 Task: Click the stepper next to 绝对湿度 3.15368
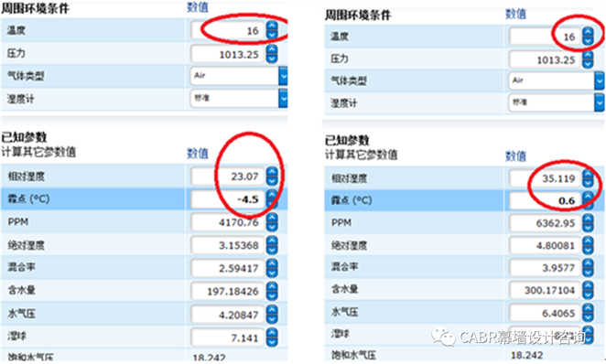tap(272, 245)
